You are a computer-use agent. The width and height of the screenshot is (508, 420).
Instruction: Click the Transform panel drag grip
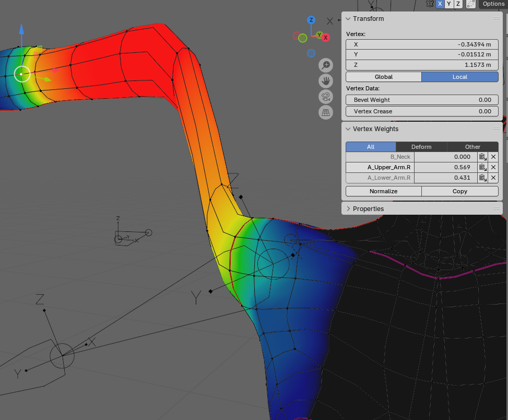pos(497,18)
